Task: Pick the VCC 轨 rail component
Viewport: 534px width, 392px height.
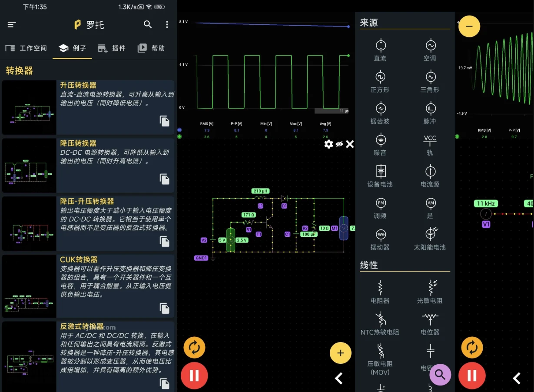Action: click(430, 145)
